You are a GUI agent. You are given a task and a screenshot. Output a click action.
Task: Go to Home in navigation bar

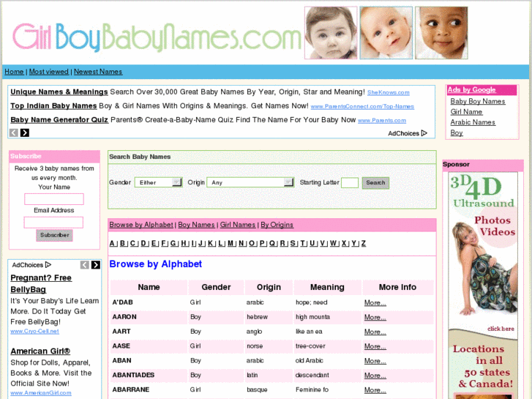[14, 72]
